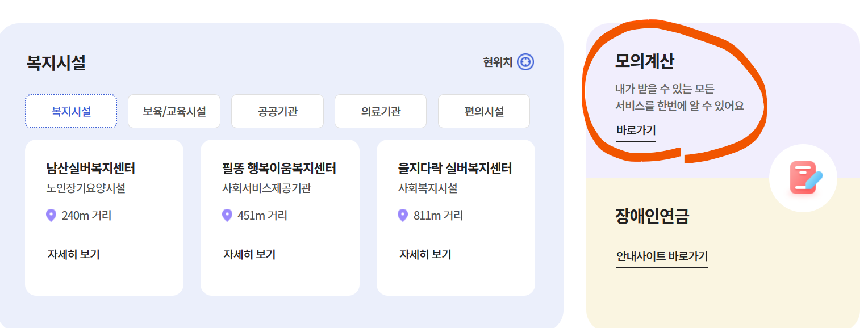Click 자세히 보기 for 을지다락 실버복지센터
The height and width of the screenshot is (328, 868).
click(425, 254)
